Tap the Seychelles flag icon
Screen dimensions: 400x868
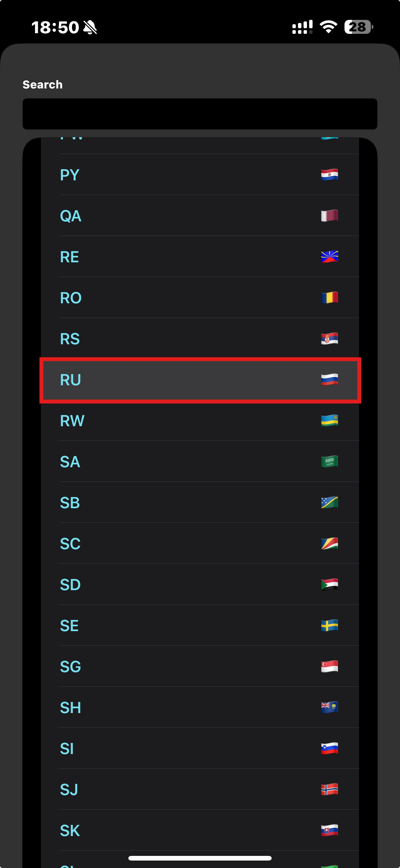click(329, 544)
